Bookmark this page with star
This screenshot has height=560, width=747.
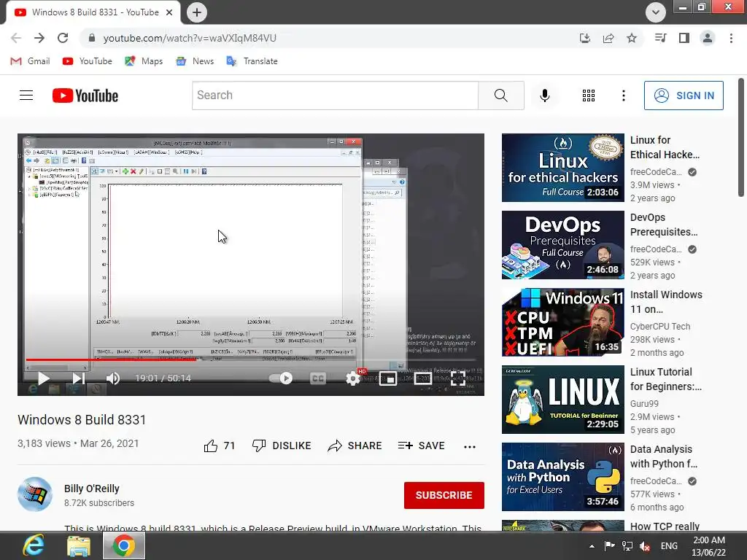632,38
